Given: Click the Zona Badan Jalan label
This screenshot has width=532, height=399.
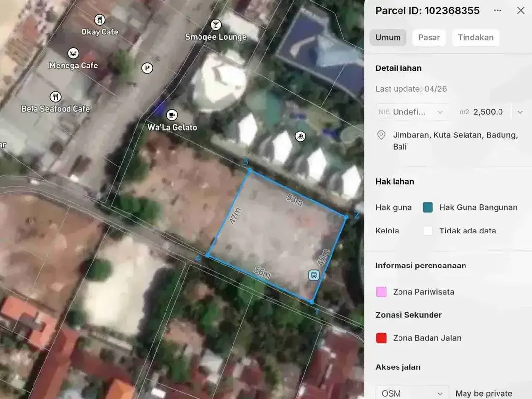Looking at the screenshot, I should coord(427,338).
